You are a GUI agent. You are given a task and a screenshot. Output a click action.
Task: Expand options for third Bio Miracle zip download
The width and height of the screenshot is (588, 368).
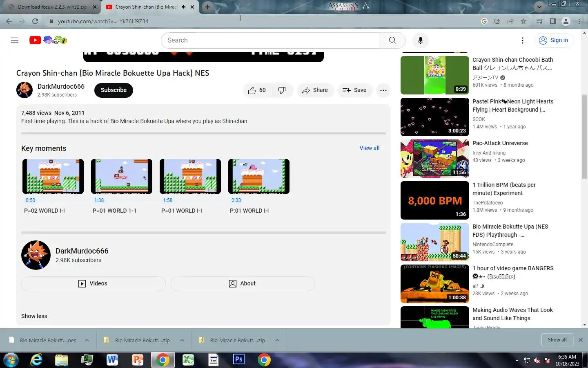pyautogui.click(x=277, y=340)
